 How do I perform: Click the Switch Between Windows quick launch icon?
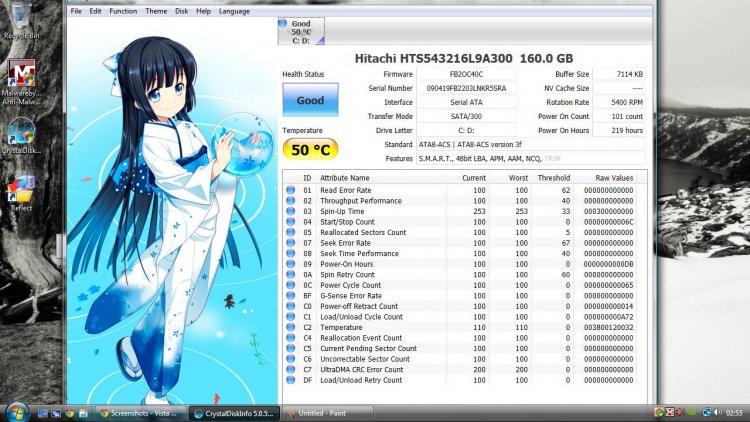pyautogui.click(x=56, y=413)
